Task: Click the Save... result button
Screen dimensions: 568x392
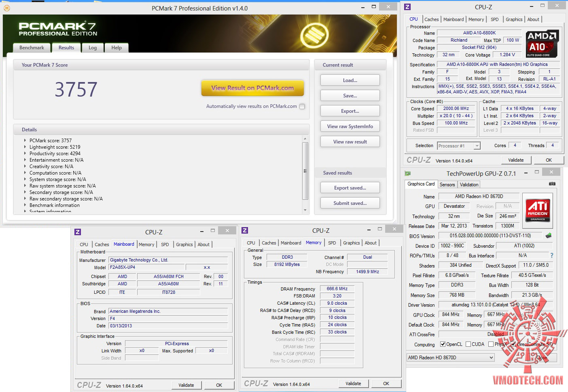Action: point(350,96)
